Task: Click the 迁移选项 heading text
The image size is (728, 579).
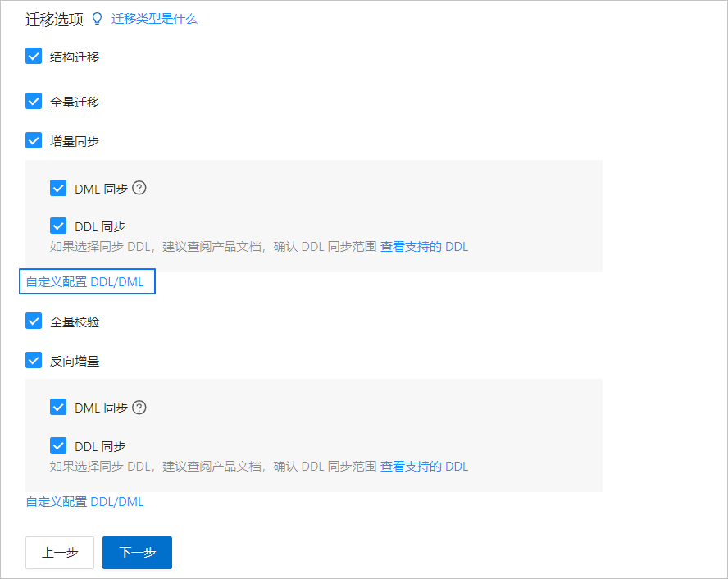Action: point(54,20)
